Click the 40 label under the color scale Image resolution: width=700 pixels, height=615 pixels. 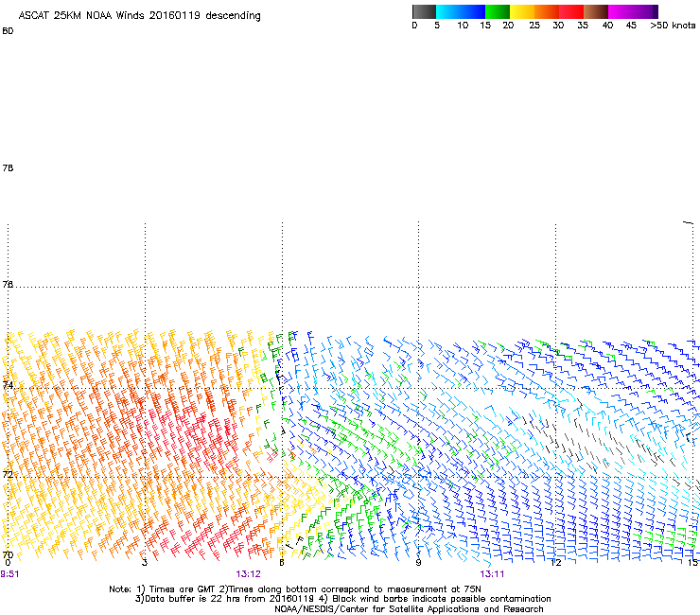click(x=607, y=26)
